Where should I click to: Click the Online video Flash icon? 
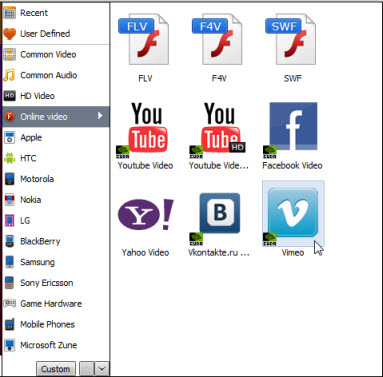tap(10, 117)
